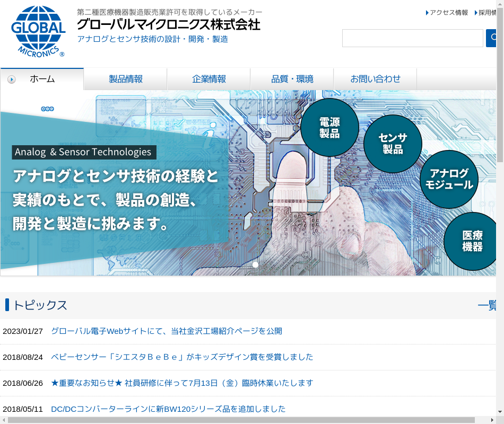Open the 電源製品 circle icon

329,128
